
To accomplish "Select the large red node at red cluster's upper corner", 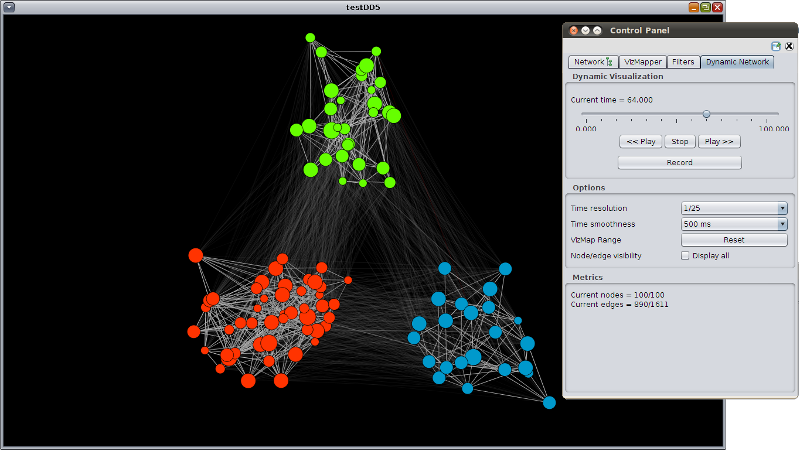I will 195,255.
